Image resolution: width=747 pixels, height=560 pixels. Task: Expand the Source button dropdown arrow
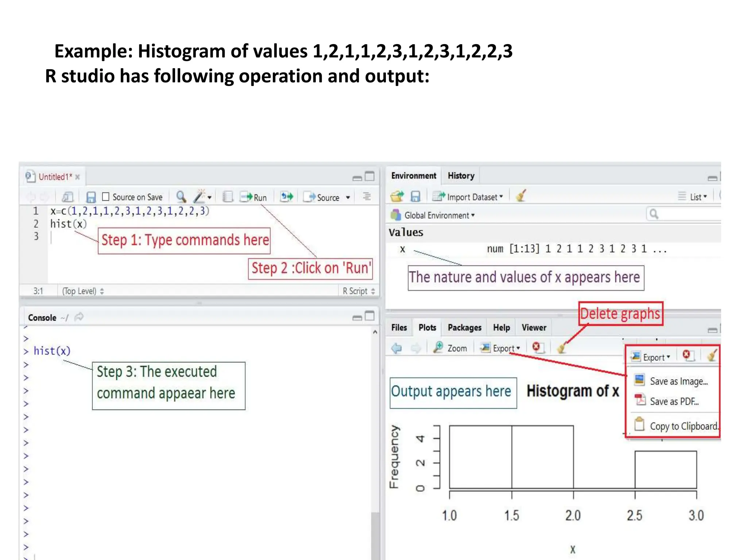(348, 198)
